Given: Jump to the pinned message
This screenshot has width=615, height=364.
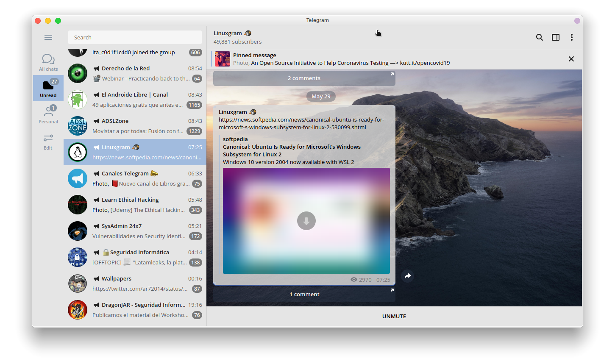Looking at the screenshot, I should point(341,59).
